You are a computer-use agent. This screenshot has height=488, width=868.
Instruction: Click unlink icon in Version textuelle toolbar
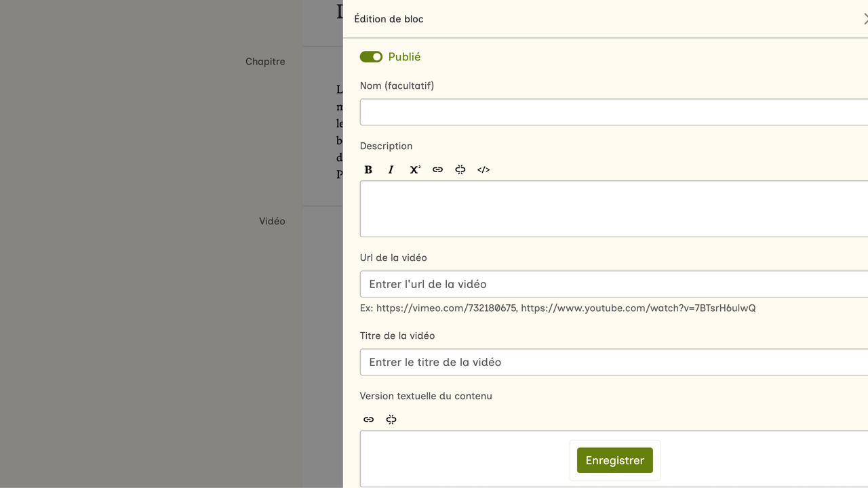click(x=391, y=420)
